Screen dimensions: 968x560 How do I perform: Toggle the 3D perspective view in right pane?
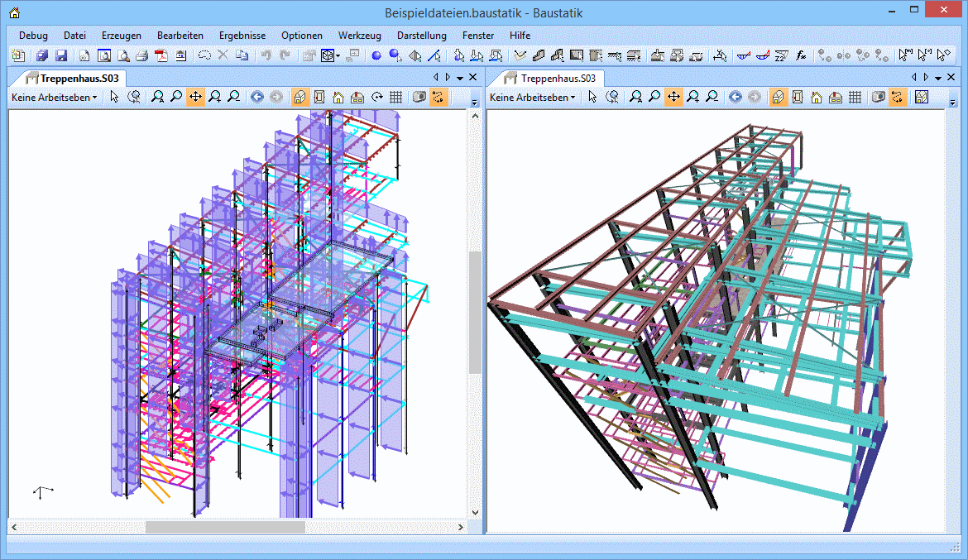(x=778, y=97)
